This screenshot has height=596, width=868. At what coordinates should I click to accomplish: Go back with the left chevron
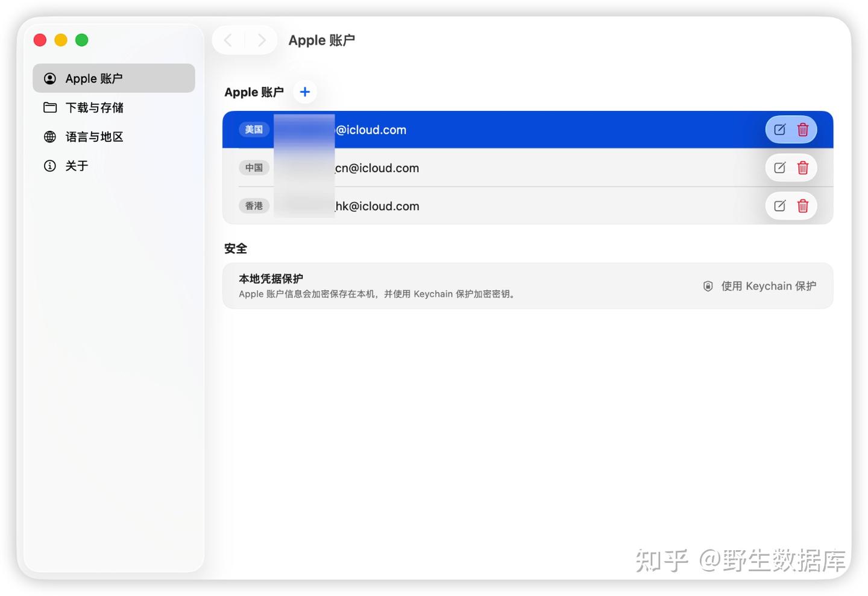228,40
